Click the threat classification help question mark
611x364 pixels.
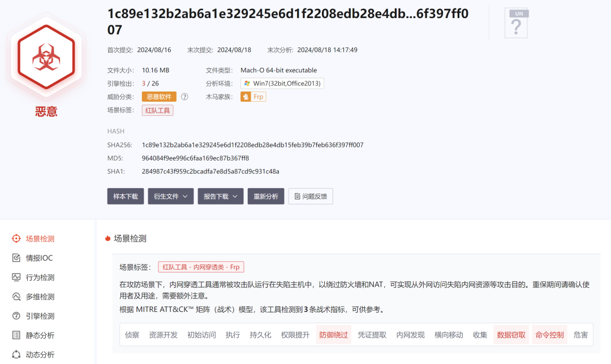(x=184, y=97)
